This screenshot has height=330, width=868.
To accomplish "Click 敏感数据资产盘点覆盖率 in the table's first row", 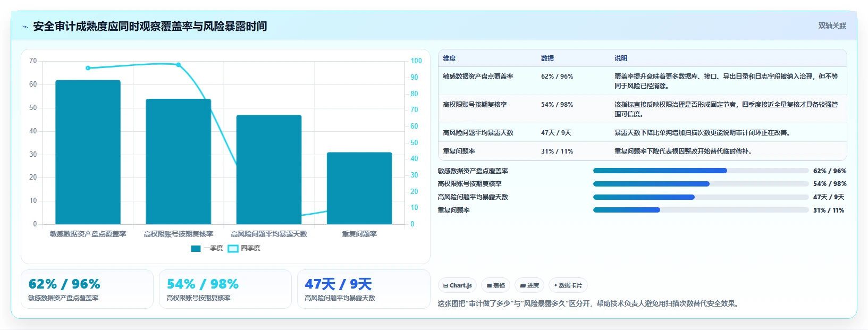I will (478, 77).
